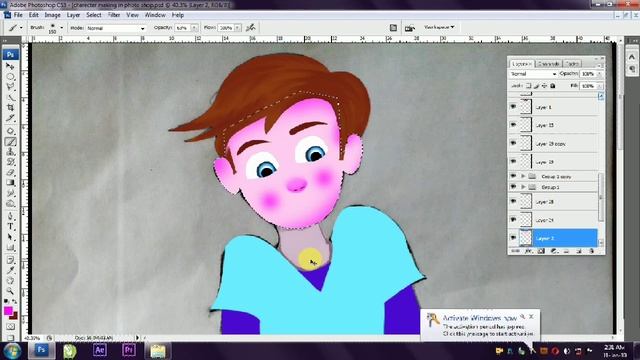Viewport: 640px width, 360px height.
Task: Select the Elliptical Marquee tool
Action: coord(10,76)
